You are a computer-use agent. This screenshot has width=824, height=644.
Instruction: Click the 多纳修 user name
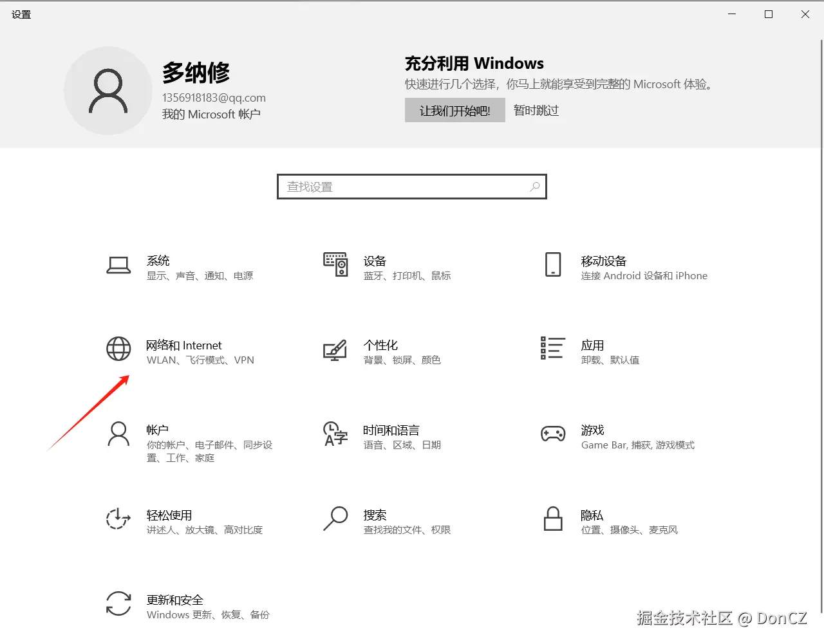click(x=196, y=72)
